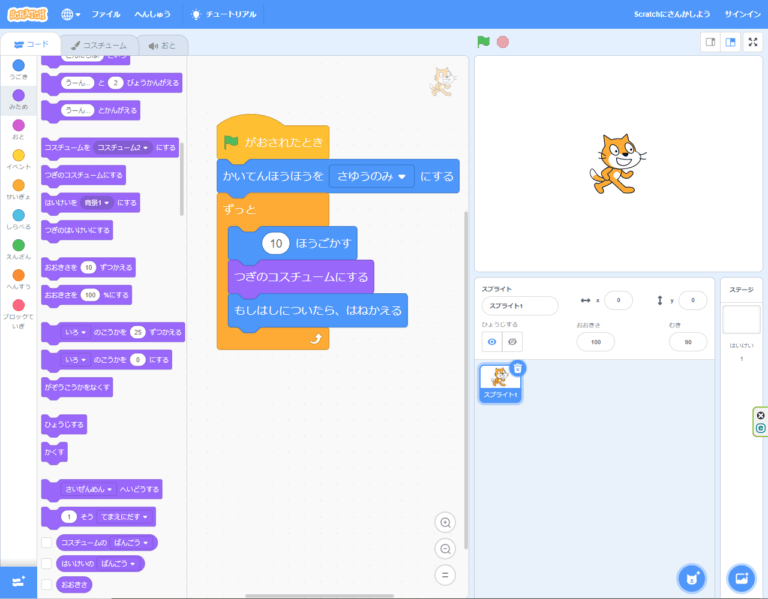Open the globe language selector

(x=71, y=15)
